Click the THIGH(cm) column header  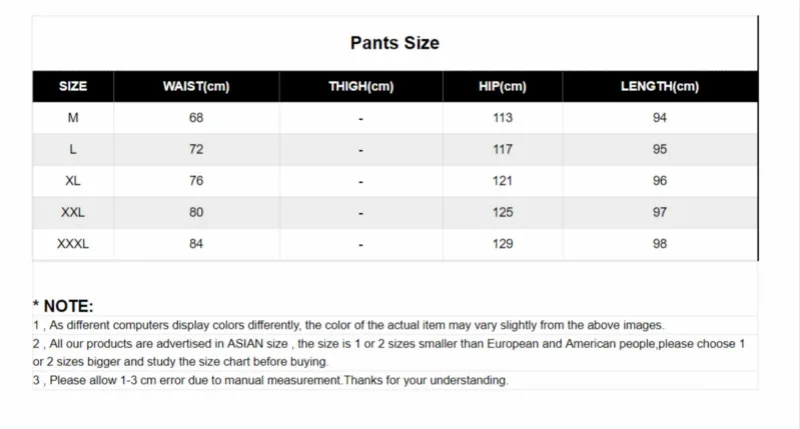[361, 87]
